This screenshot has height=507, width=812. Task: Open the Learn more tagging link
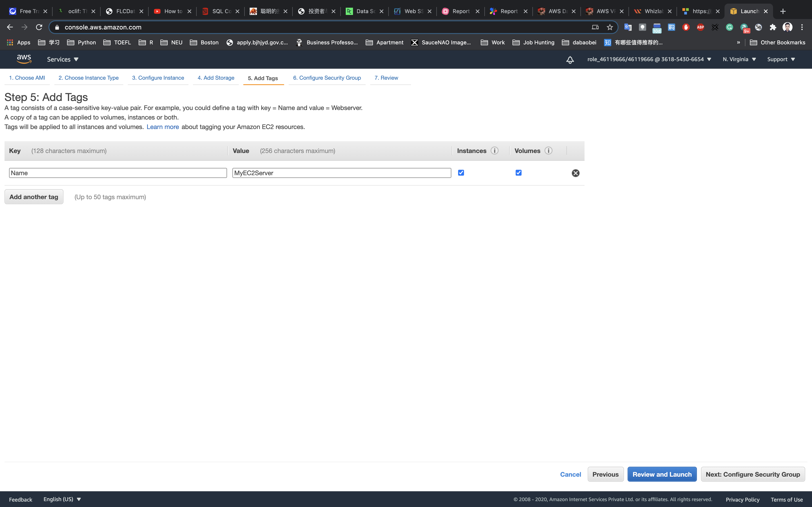pyautogui.click(x=162, y=127)
